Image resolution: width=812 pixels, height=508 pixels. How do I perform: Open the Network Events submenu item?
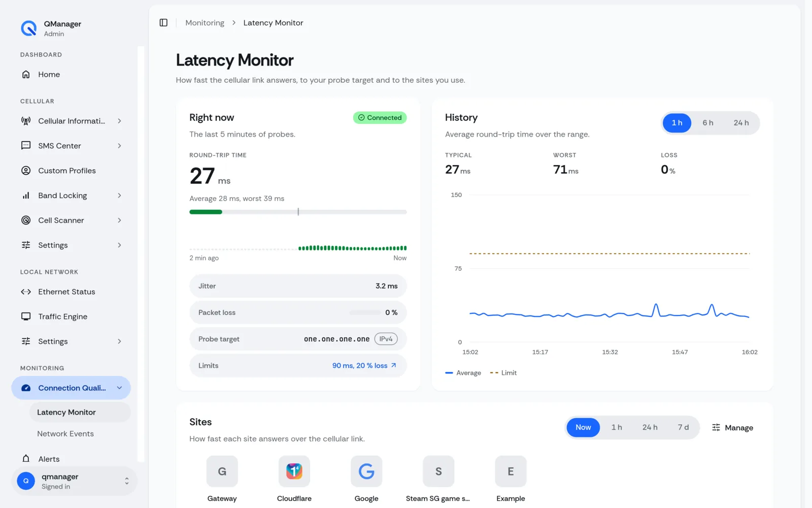[x=80, y=434]
